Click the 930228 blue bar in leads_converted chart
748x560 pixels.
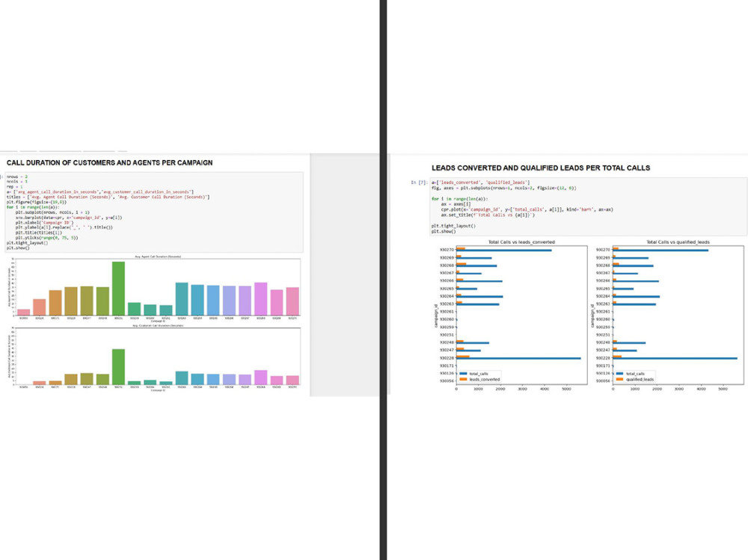[x=518, y=359]
